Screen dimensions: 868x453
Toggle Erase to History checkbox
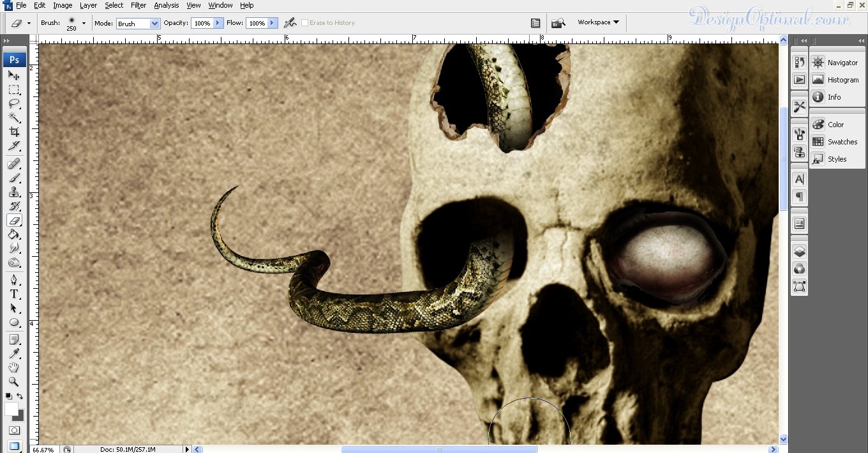pyautogui.click(x=304, y=23)
